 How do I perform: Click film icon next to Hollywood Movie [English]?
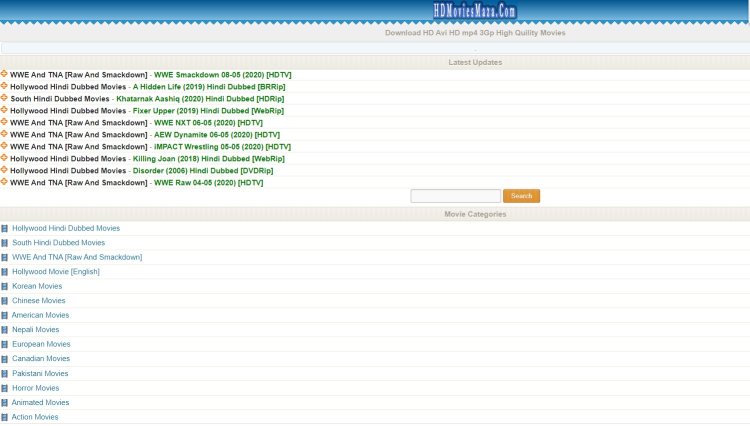click(4, 272)
